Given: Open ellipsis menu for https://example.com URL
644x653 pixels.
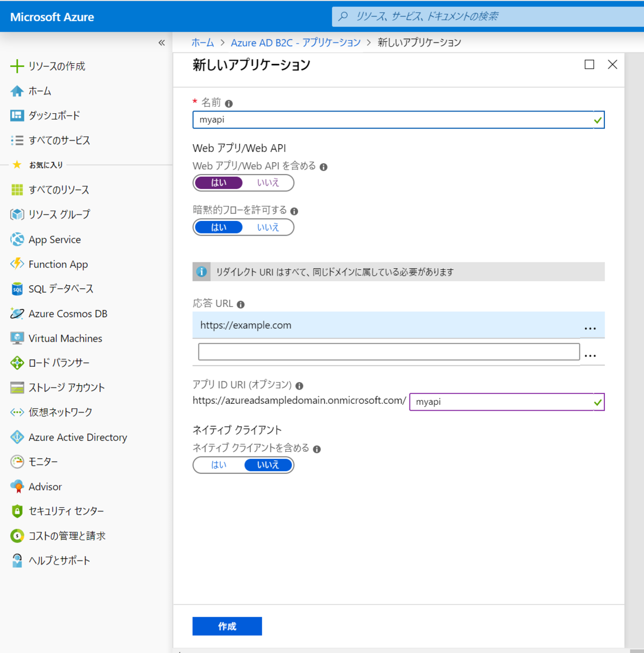Looking at the screenshot, I should [590, 328].
